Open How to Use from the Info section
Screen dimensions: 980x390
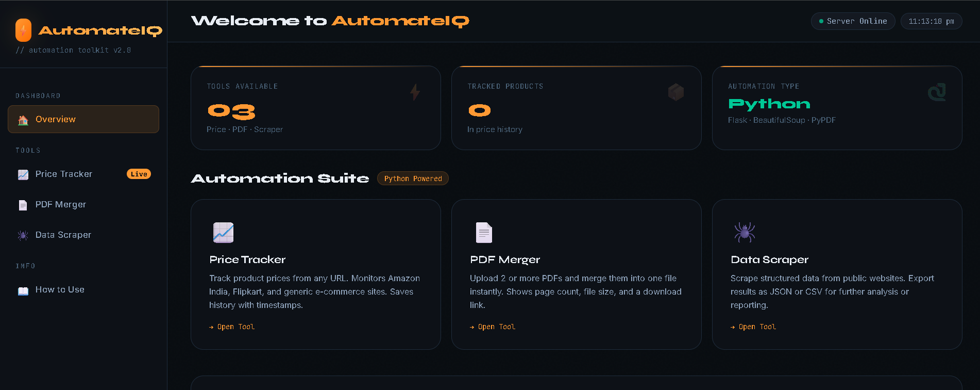coord(59,289)
